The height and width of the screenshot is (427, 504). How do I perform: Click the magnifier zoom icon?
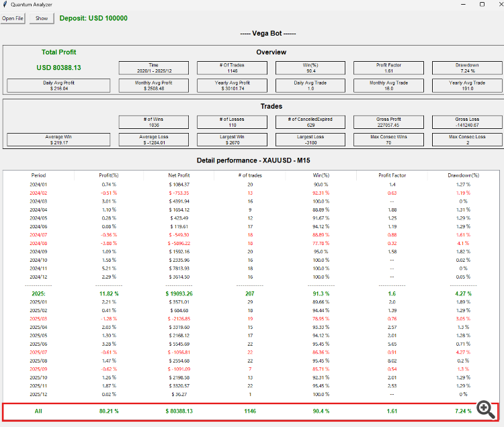[x=486, y=410]
